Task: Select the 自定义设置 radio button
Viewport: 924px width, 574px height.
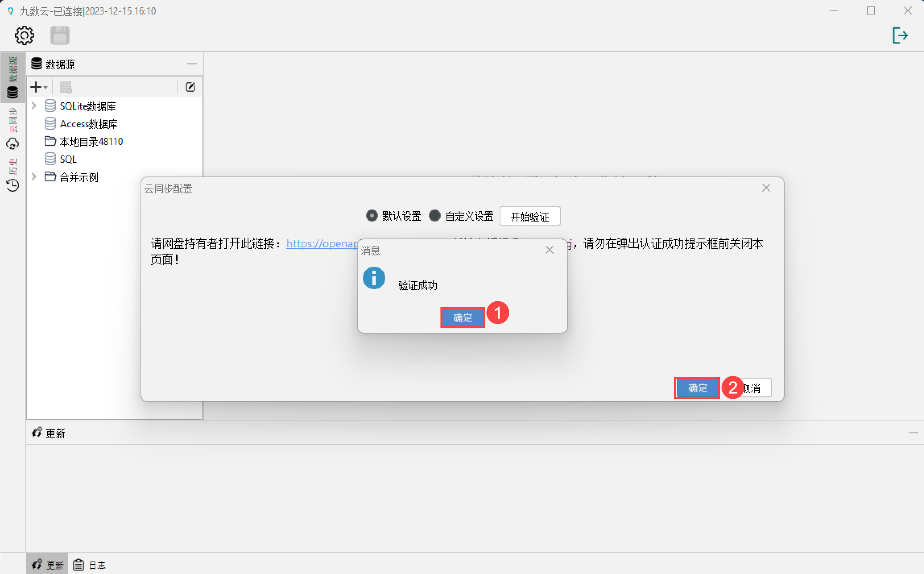Action: coord(434,216)
